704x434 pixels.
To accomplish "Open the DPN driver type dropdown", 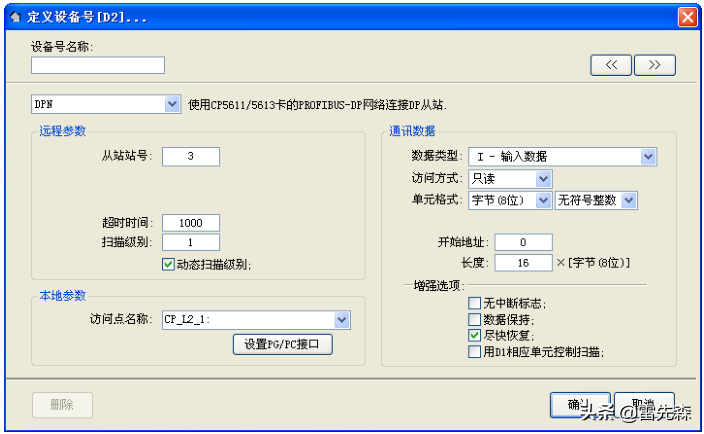I will pyautogui.click(x=172, y=104).
